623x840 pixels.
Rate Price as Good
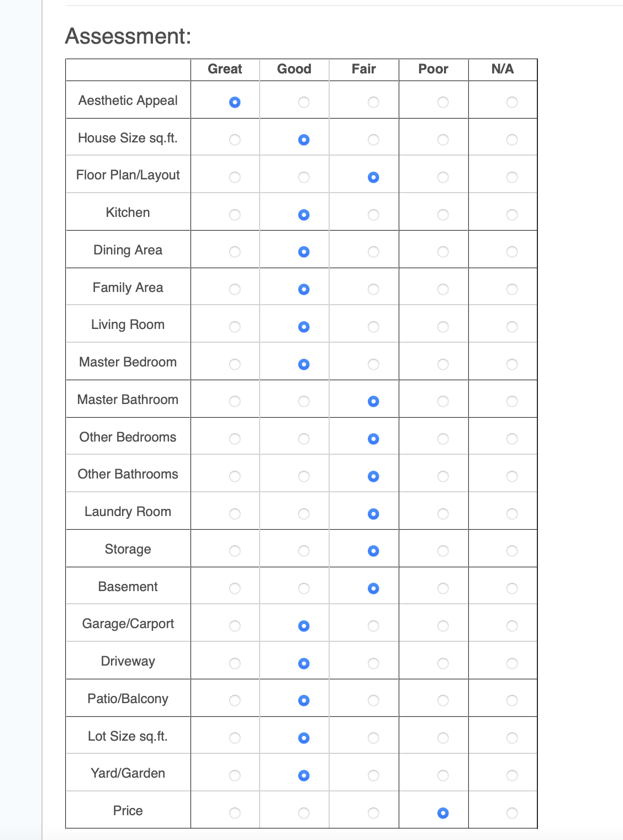click(304, 813)
